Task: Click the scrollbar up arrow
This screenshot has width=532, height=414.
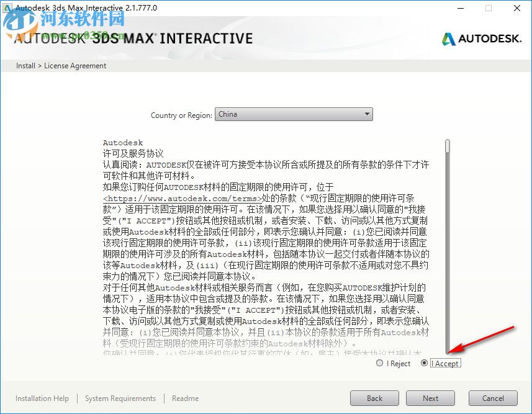Action: point(446,142)
